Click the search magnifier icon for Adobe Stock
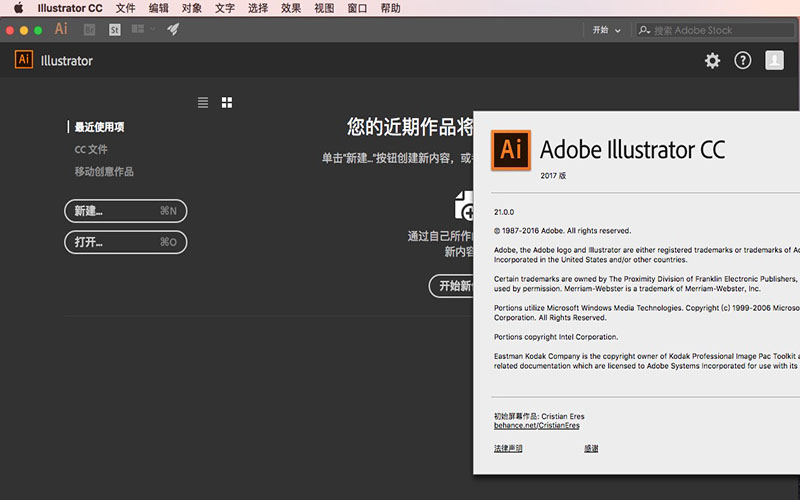 644,30
